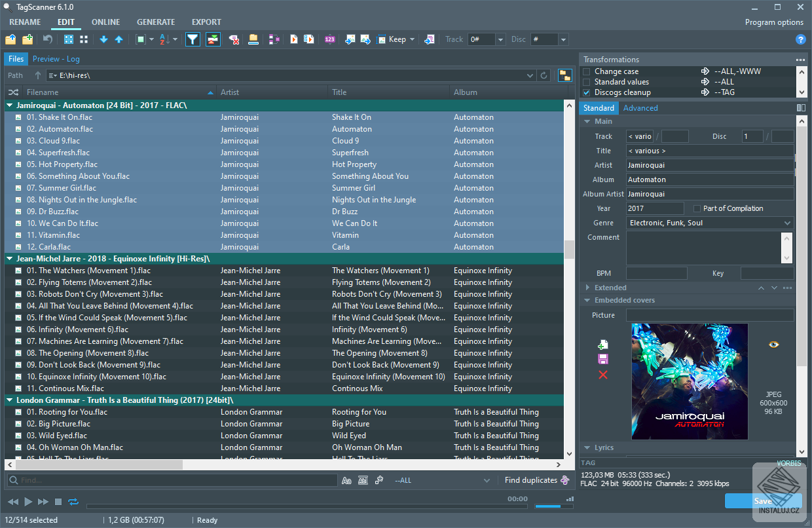The height and width of the screenshot is (528, 812).
Task: Click the blue help question mark icon
Action: click(x=800, y=39)
